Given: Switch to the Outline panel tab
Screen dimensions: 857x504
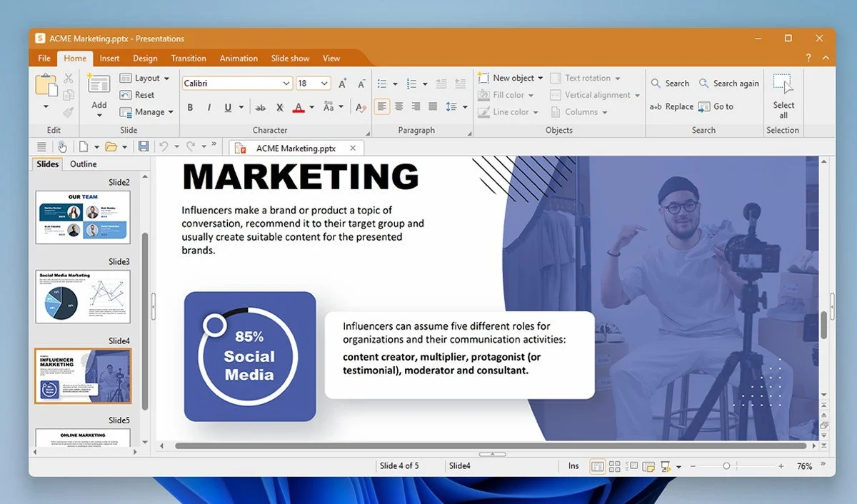Looking at the screenshot, I should coord(84,164).
